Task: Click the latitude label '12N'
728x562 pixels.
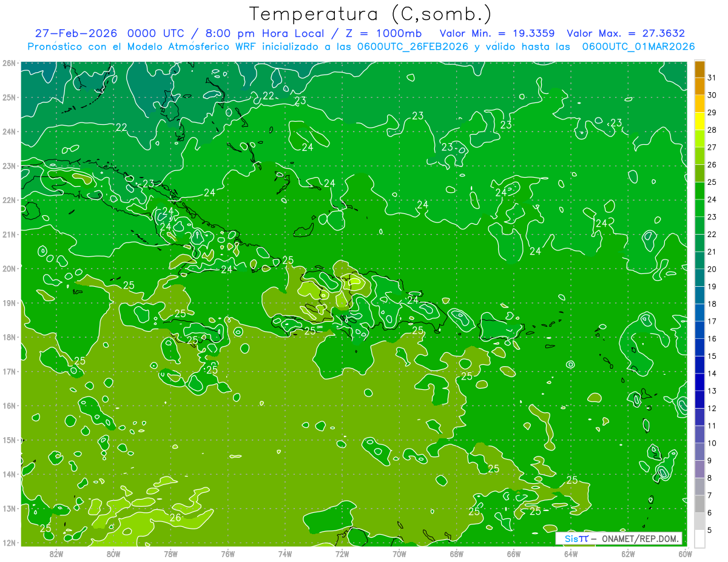Action: point(9,543)
